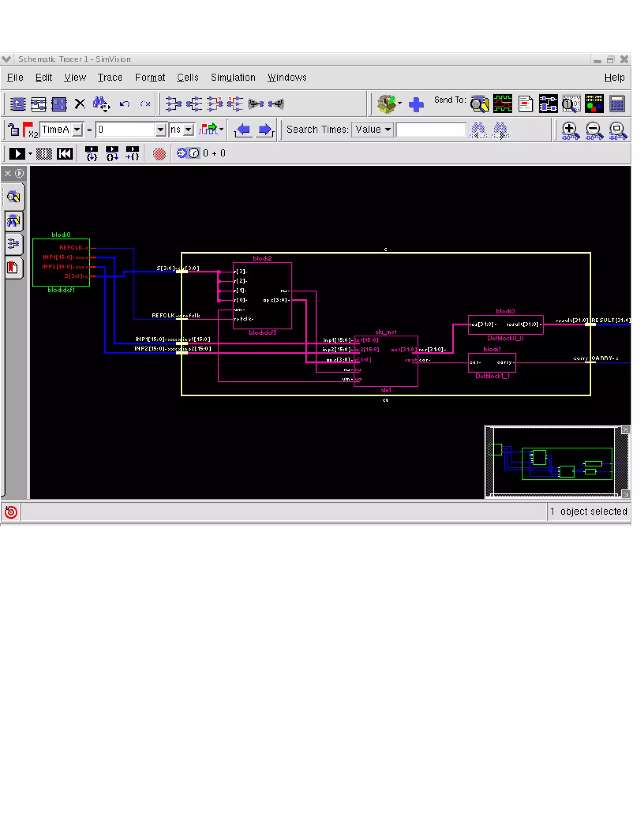Click the fill modules toolbar icon

(39, 104)
